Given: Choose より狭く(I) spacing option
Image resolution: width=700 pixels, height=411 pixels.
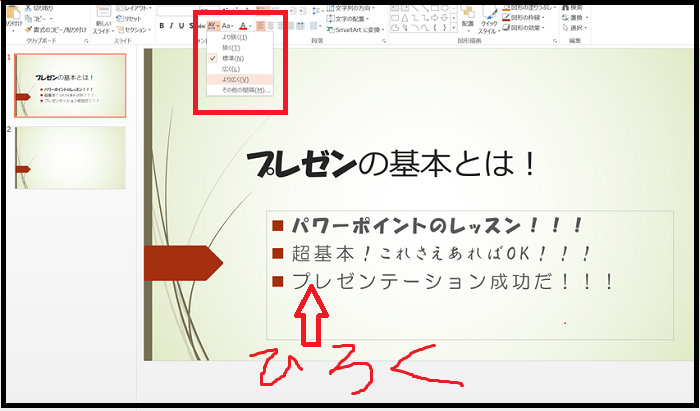Looking at the screenshot, I should click(x=240, y=37).
